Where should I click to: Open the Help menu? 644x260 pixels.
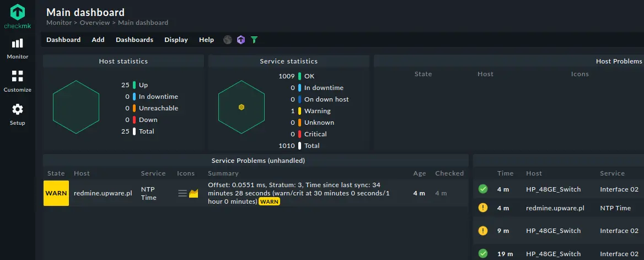pos(207,40)
